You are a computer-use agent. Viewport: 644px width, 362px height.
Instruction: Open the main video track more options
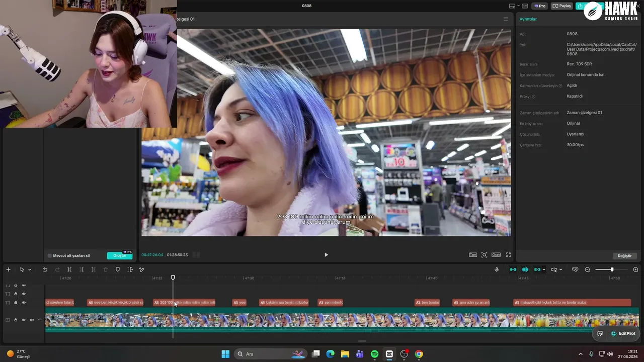pos(40,320)
